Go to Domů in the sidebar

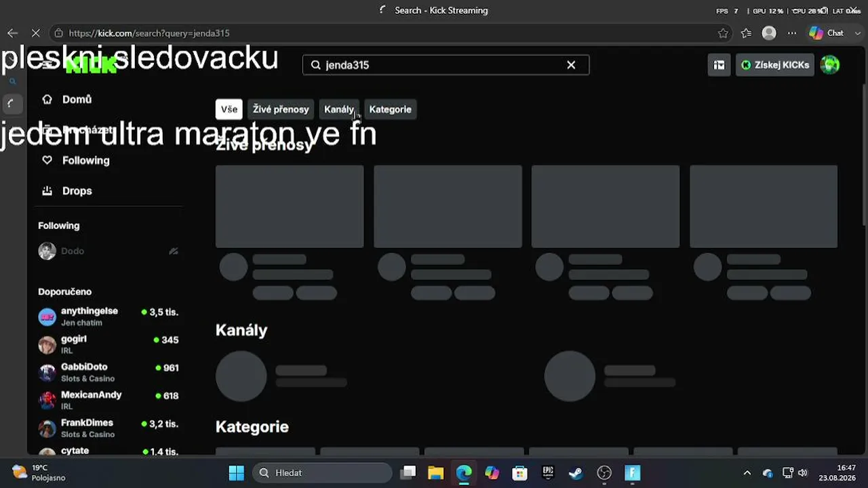coord(77,100)
